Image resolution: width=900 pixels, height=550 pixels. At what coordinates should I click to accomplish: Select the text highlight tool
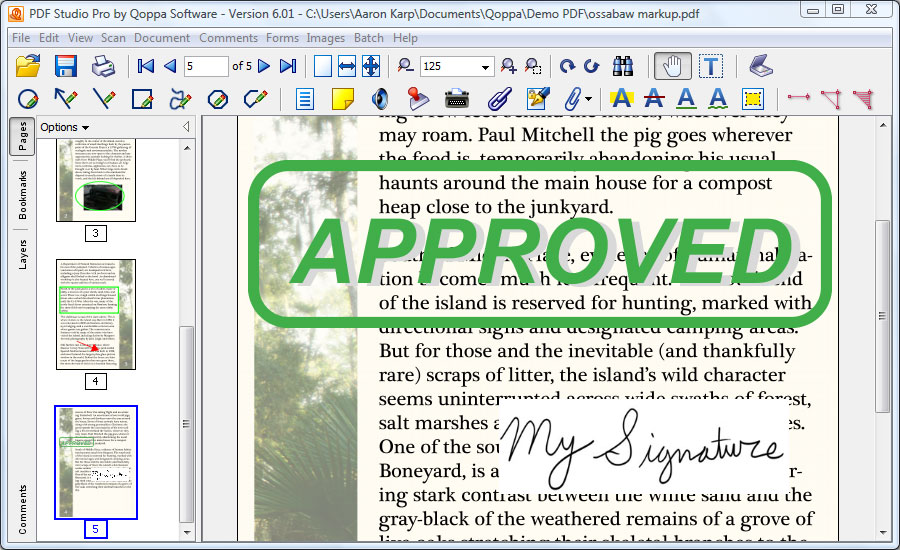(x=622, y=99)
